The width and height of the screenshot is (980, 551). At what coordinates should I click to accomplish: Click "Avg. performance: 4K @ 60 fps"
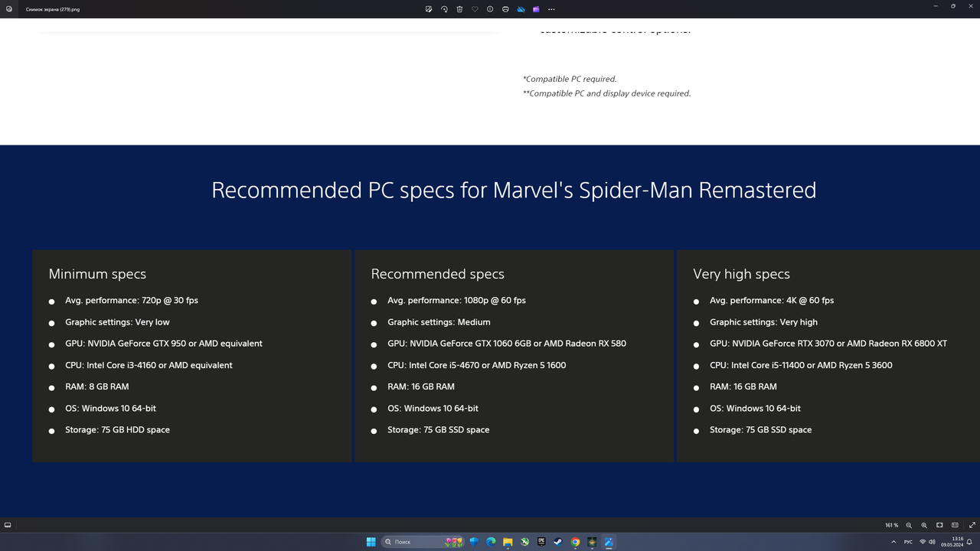coord(772,301)
